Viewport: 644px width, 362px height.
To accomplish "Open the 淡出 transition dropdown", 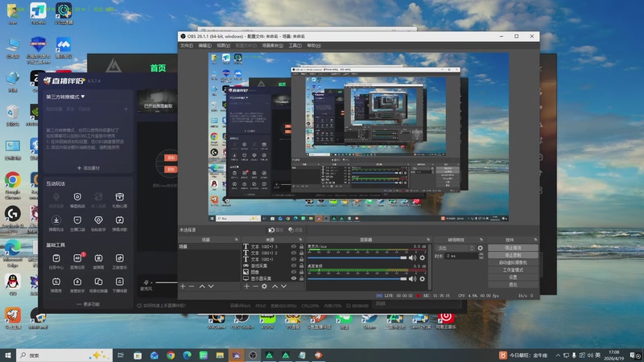I will 455,248.
